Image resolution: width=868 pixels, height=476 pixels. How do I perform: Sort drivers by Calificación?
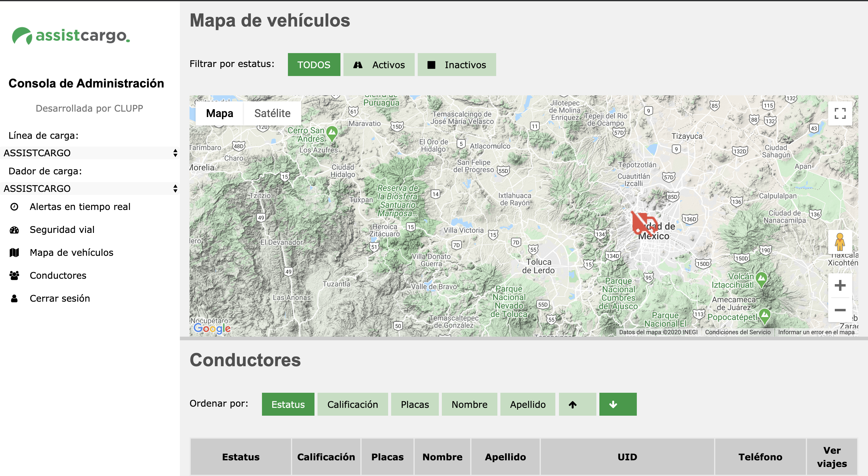(x=352, y=404)
